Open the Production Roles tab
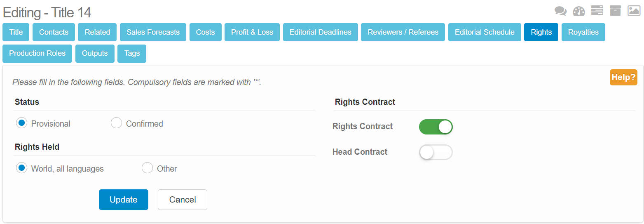The height and width of the screenshot is (224, 644). [37, 54]
